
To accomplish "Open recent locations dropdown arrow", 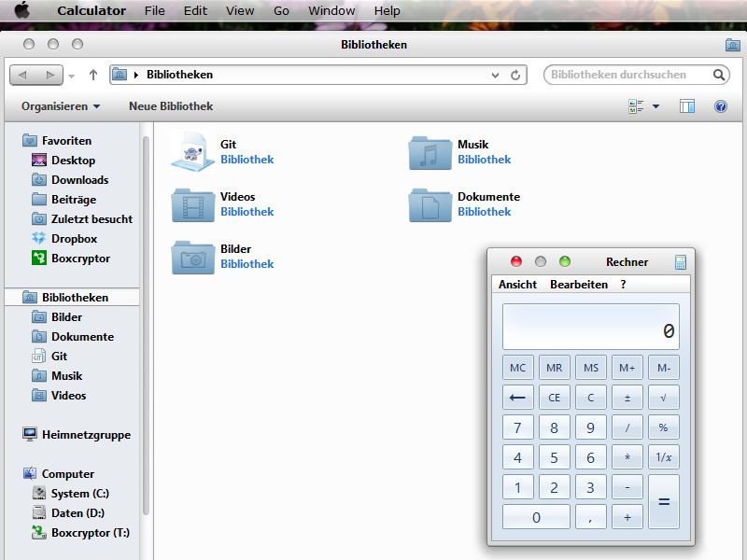I will click(72, 76).
